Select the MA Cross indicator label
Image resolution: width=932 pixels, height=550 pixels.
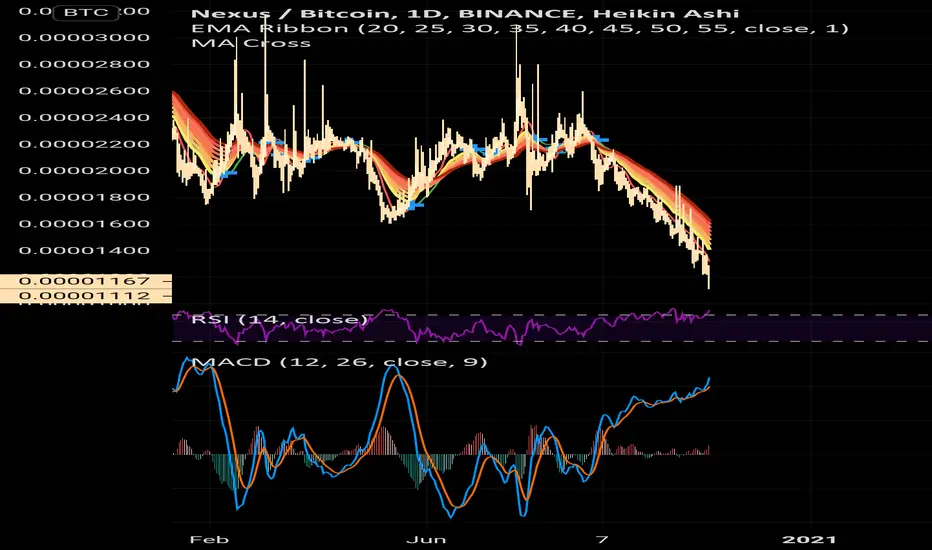point(251,43)
